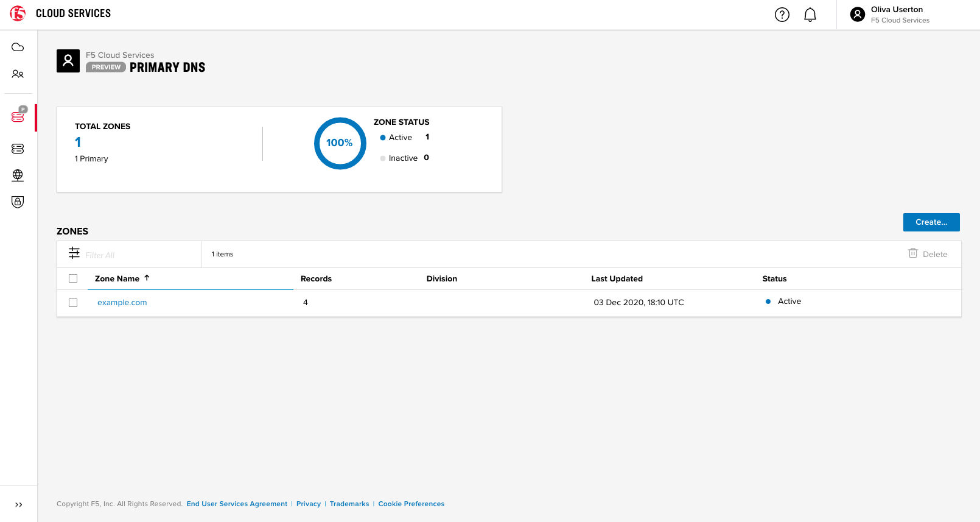The height and width of the screenshot is (522, 980).
Task: Open Oliva Userton account menu
Action: 890,15
